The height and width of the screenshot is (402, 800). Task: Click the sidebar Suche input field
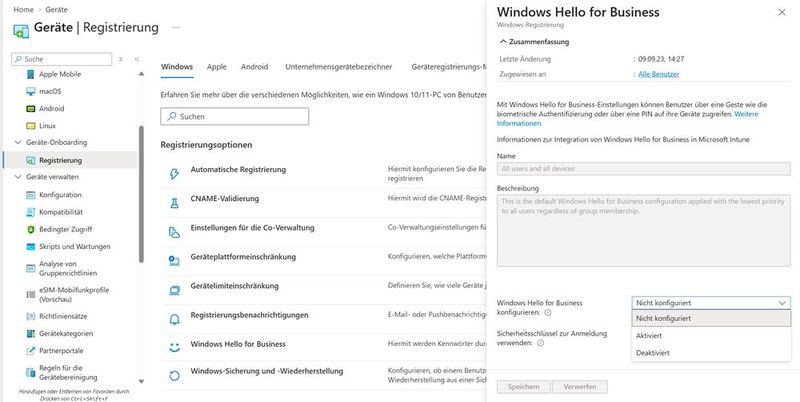(x=62, y=59)
